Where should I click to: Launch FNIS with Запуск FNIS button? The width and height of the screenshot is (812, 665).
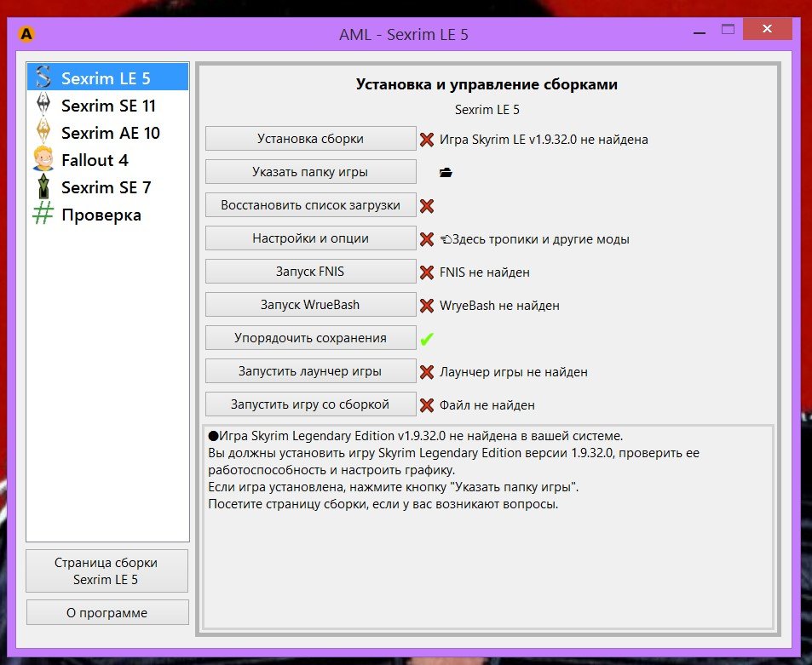[x=310, y=272]
